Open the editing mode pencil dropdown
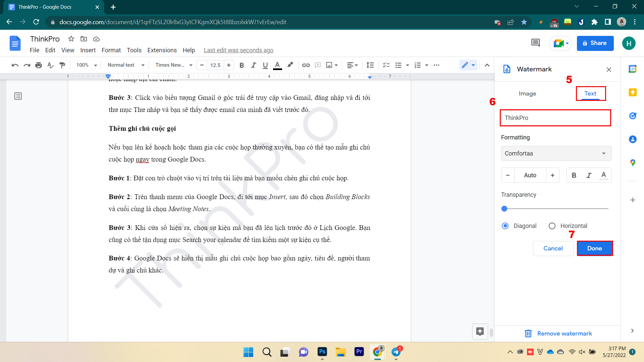The image size is (644, 362). (x=468, y=65)
